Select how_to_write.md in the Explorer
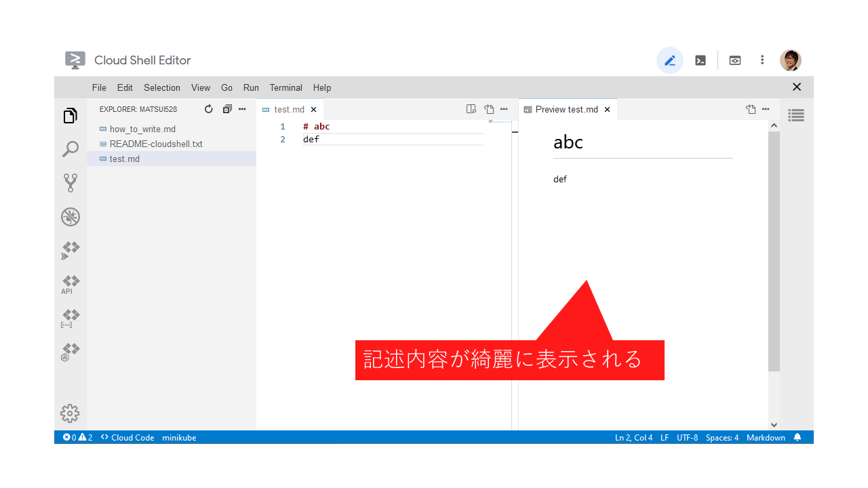 [142, 129]
